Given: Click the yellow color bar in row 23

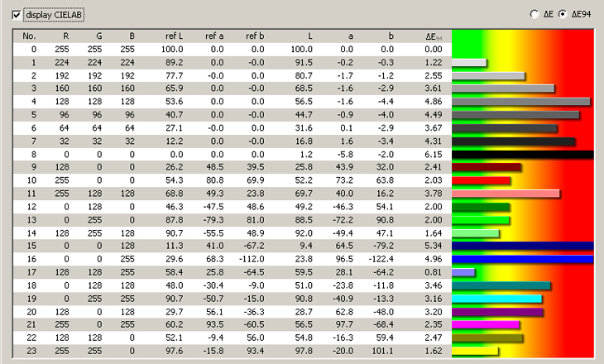Looking at the screenshot, I should tap(476, 351).
